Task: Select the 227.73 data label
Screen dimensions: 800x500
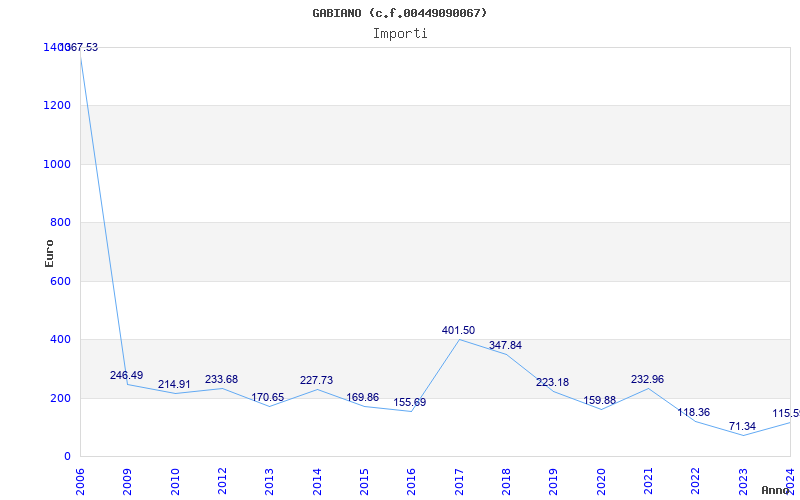Action: click(x=316, y=381)
